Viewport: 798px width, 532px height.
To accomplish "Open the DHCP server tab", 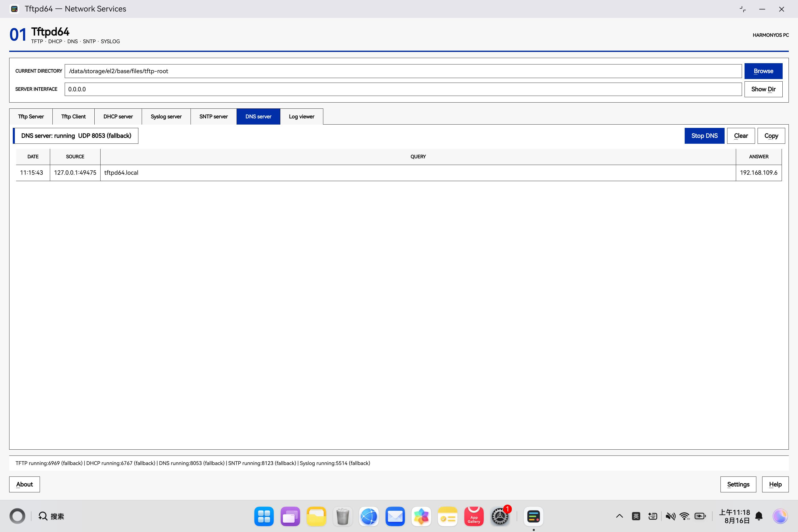I will point(118,116).
